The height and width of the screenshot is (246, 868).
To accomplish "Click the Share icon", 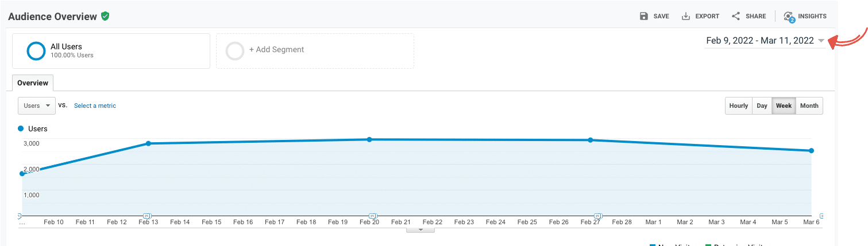I will (735, 16).
